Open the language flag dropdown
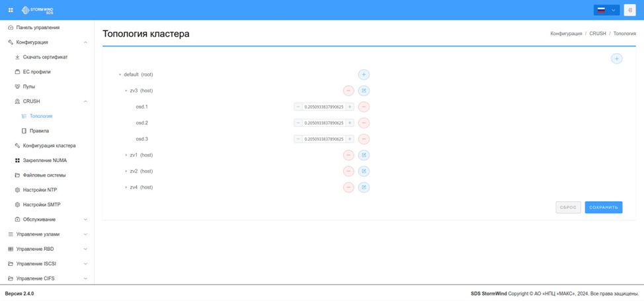 pos(606,10)
